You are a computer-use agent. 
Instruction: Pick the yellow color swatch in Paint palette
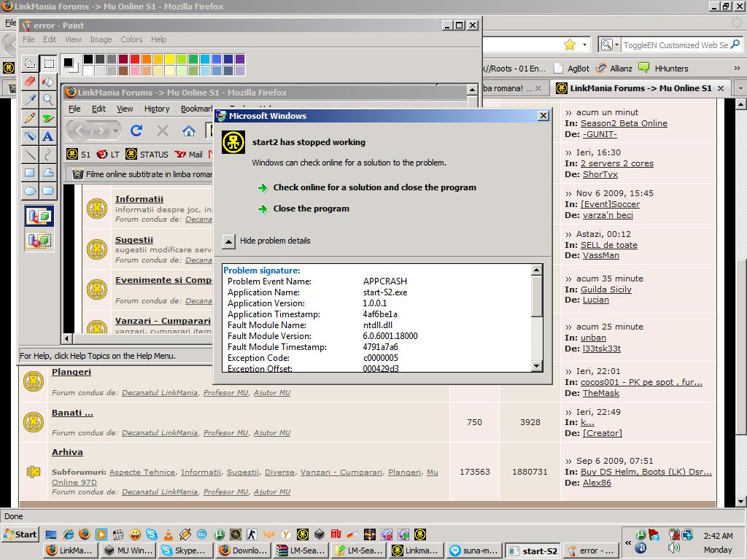point(169,59)
